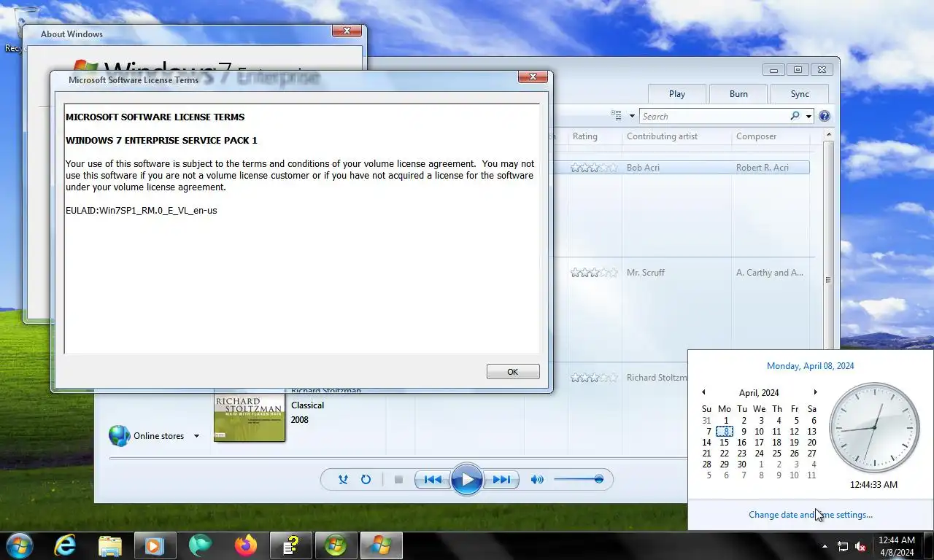Open the question mark help taskbar icon
The image size is (934, 560).
pos(291,545)
